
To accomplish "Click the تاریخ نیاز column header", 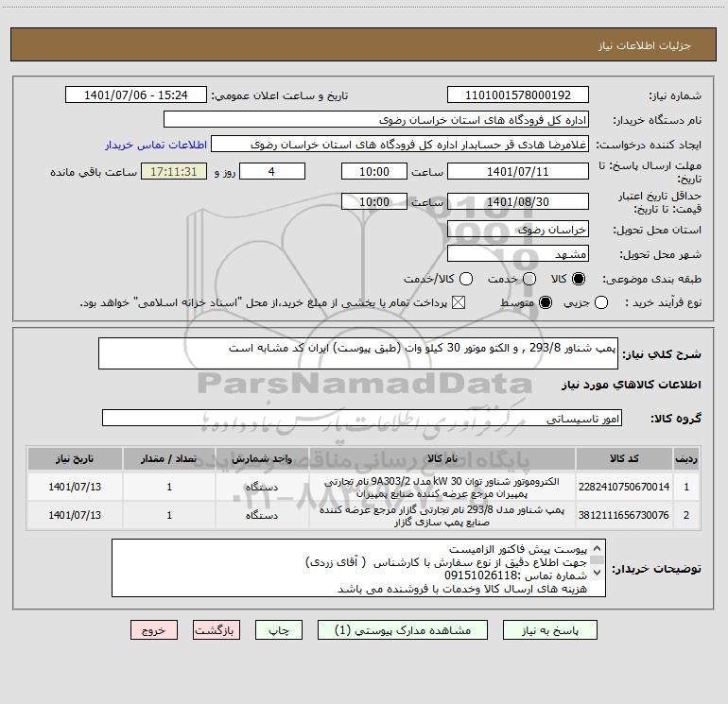I will point(75,458).
